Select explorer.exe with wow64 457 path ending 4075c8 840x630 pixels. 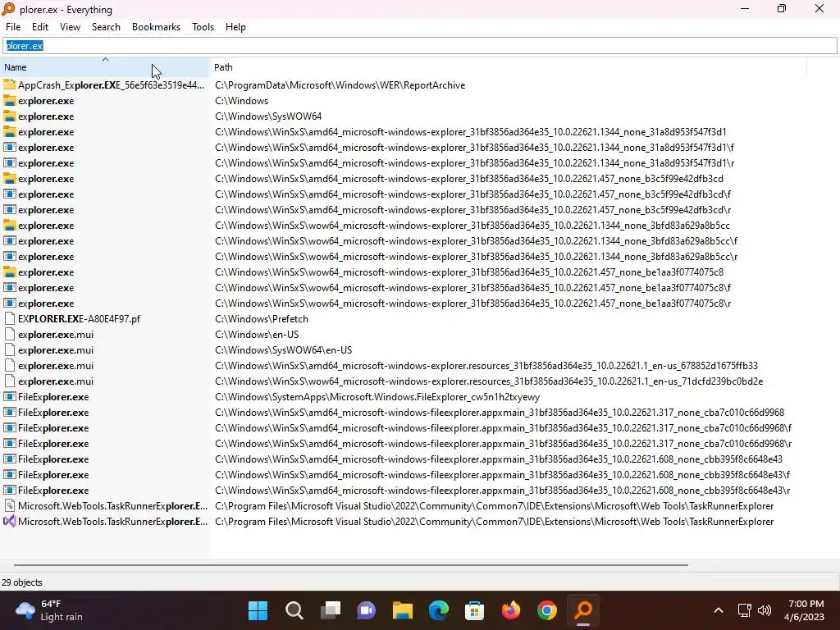(x=46, y=272)
